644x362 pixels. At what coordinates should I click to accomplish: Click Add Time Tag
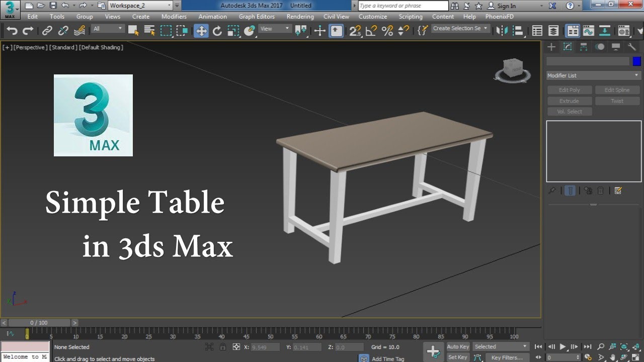click(x=387, y=358)
